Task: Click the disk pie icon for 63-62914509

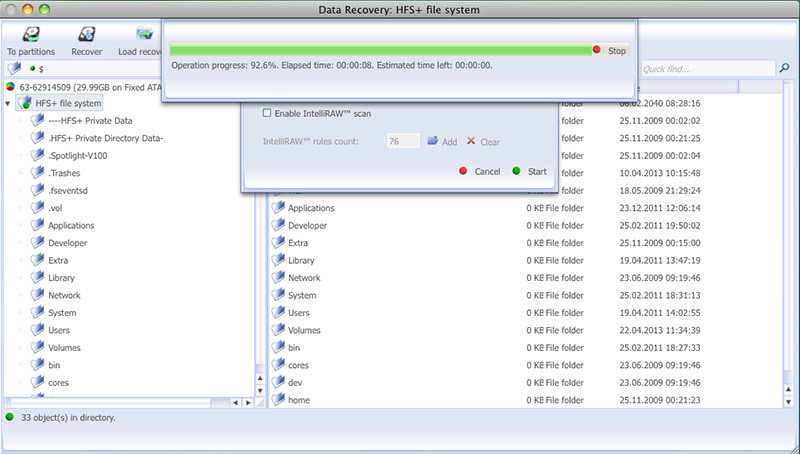Action: pos(10,87)
